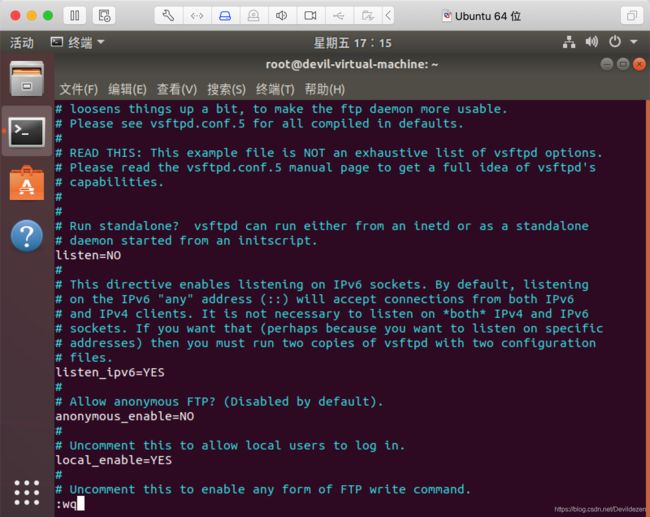Image resolution: width=650 pixels, height=517 pixels.
Task: Click the resize view arrows toolbar icon
Action: (x=196, y=16)
